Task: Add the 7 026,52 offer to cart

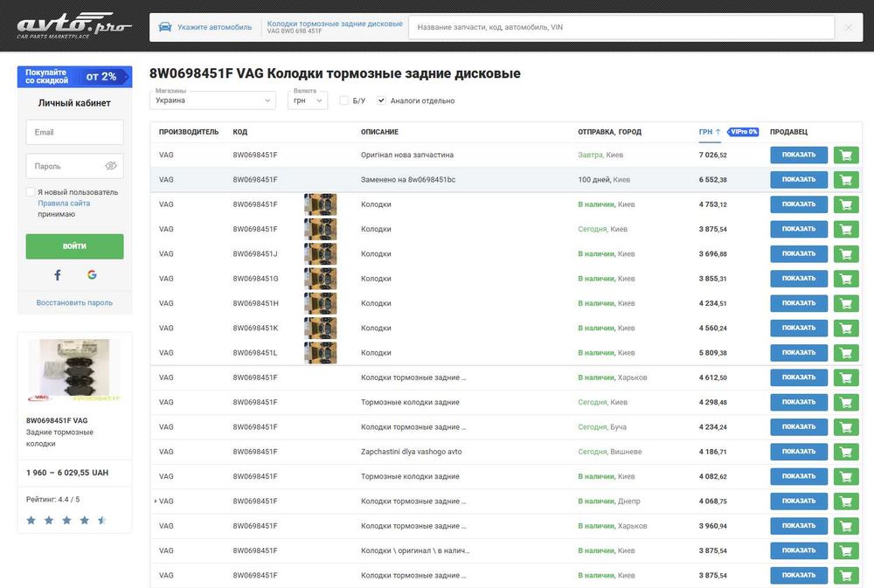Action: tap(845, 155)
